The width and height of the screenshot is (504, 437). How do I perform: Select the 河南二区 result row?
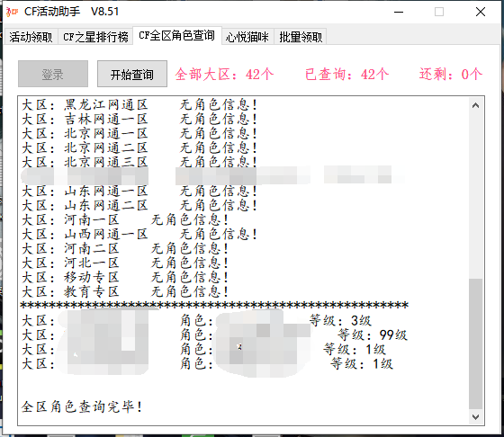coord(125,249)
